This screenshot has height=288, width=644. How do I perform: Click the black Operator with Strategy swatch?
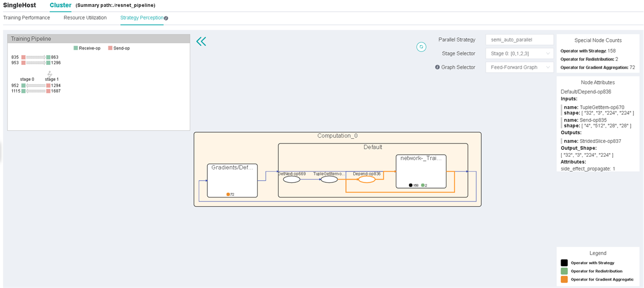(x=564, y=263)
